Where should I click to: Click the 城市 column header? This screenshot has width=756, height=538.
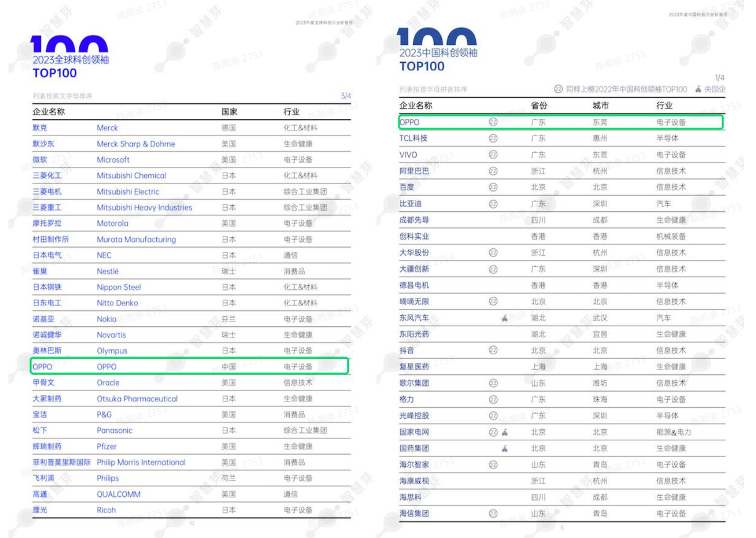pyautogui.click(x=600, y=106)
